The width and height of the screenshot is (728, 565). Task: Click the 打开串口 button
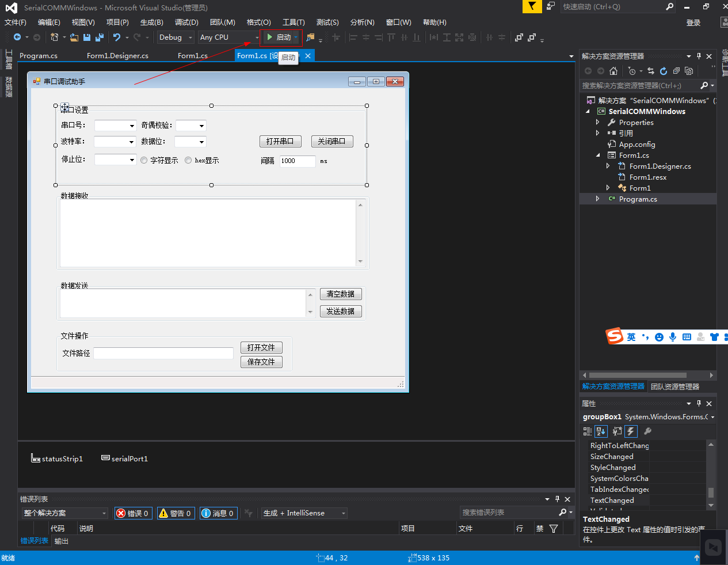click(x=280, y=141)
